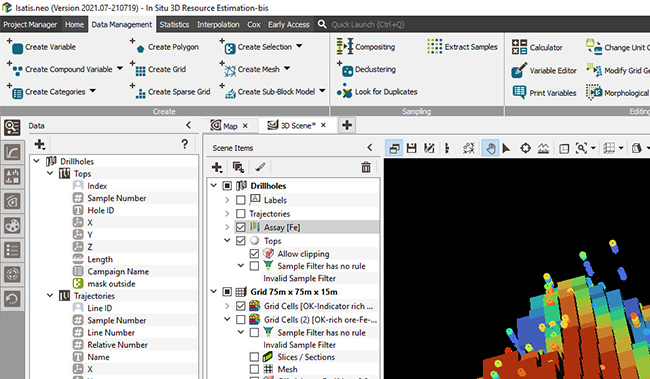Add data with the Data panel plus
Screen dimensions: 650x379
(x=40, y=144)
